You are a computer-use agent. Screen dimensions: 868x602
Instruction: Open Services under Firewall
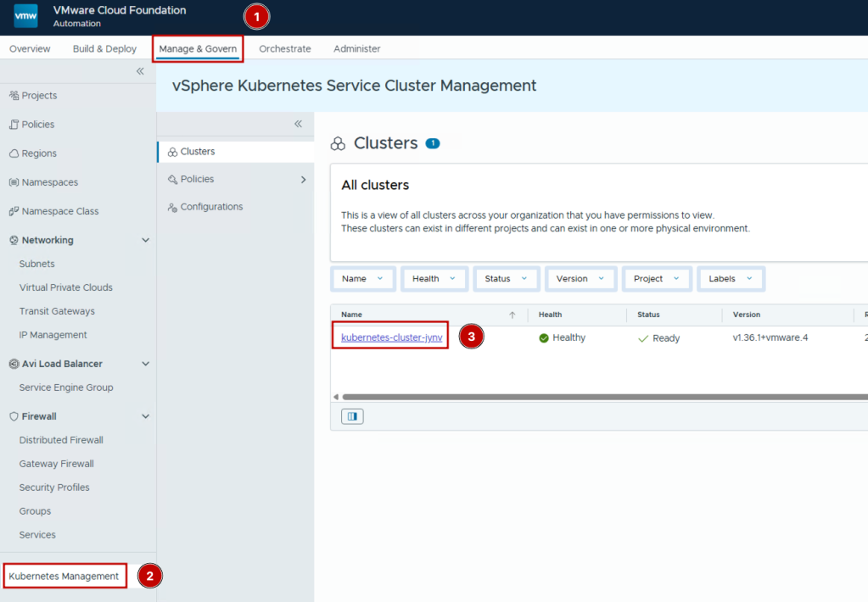pos(37,535)
